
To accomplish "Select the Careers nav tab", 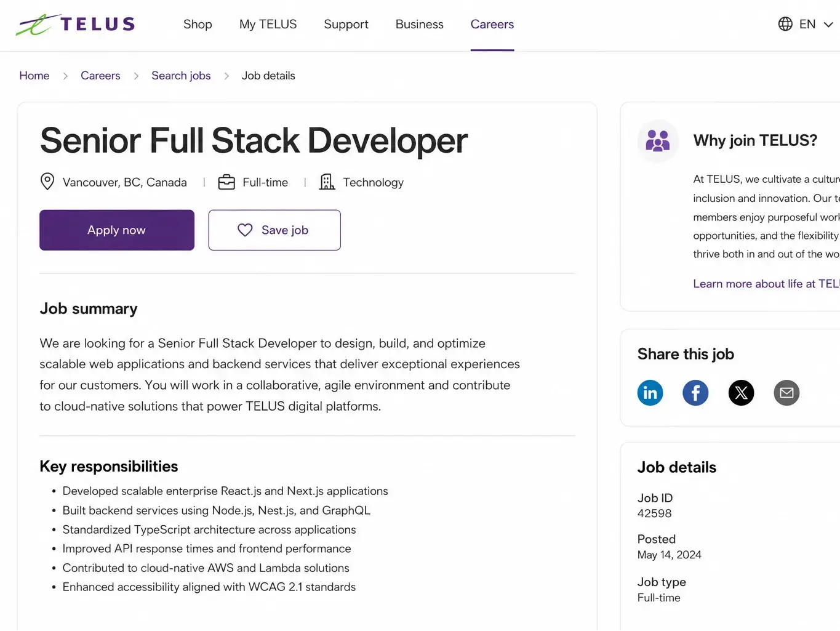I will coord(492,24).
